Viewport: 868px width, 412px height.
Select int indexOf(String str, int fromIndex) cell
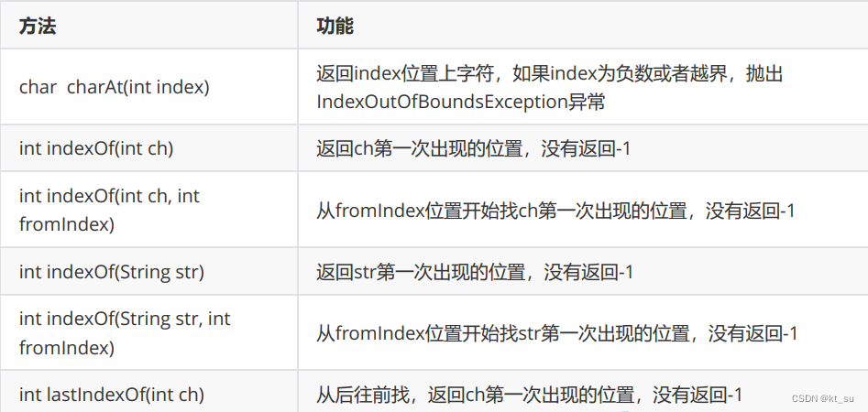(x=148, y=333)
